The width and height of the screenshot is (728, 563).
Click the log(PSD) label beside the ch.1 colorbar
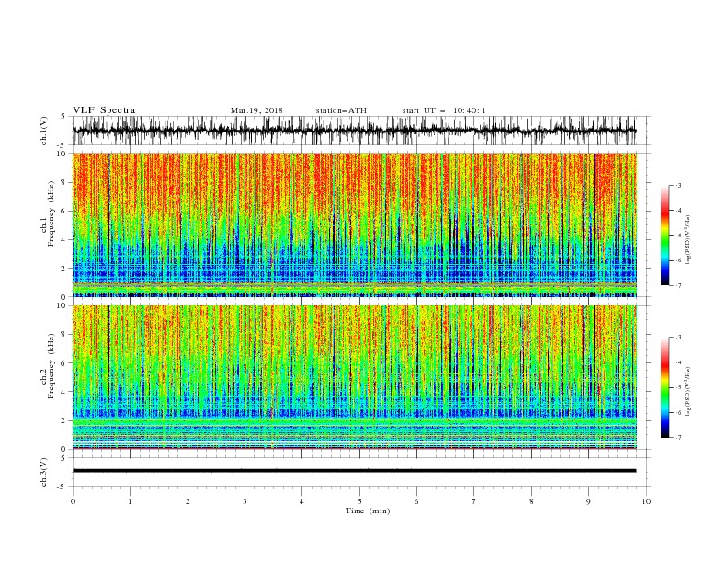click(688, 240)
